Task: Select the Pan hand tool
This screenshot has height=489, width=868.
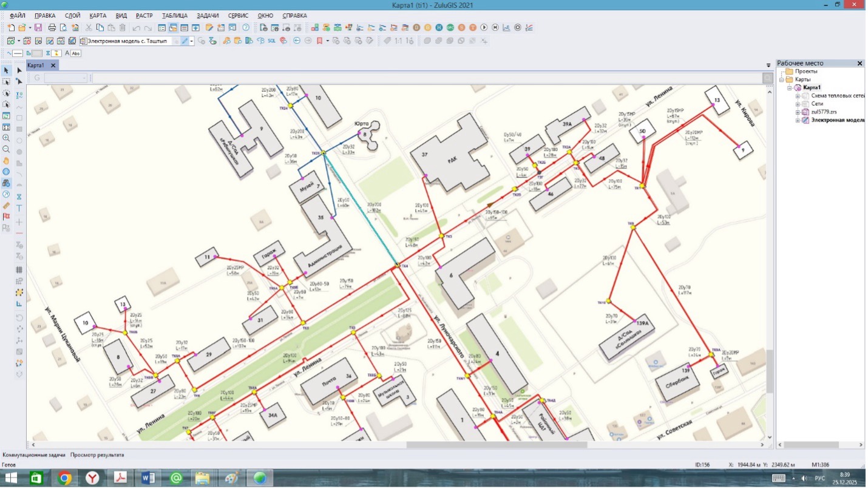Action: [x=7, y=161]
